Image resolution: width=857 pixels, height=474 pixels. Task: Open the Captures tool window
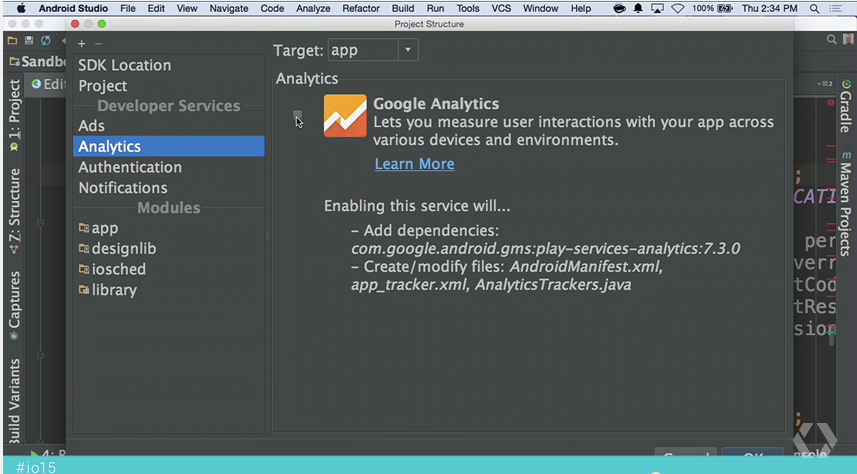pos(15,305)
